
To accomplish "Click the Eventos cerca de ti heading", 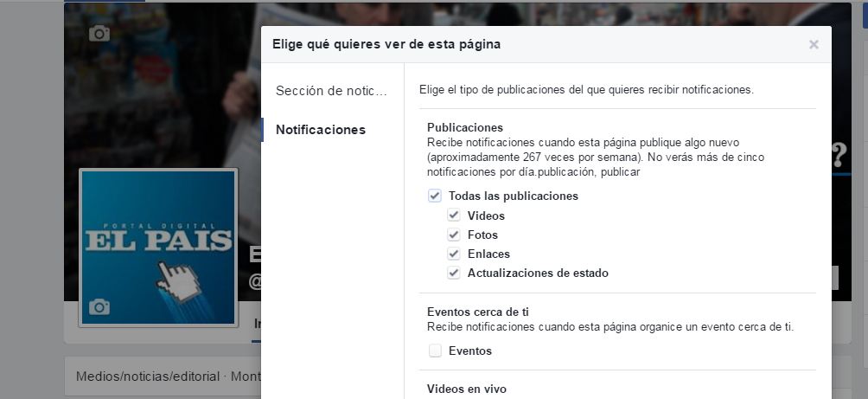I will [478, 312].
